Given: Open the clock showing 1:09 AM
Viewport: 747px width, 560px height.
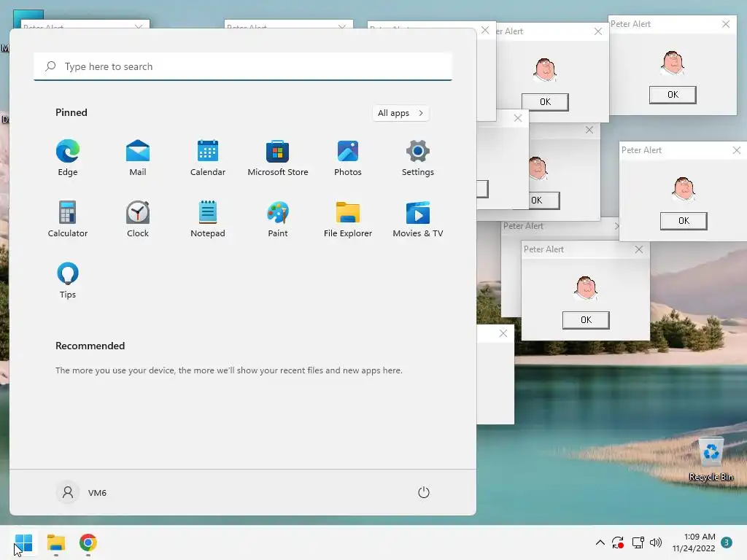Looking at the screenshot, I should [x=694, y=542].
